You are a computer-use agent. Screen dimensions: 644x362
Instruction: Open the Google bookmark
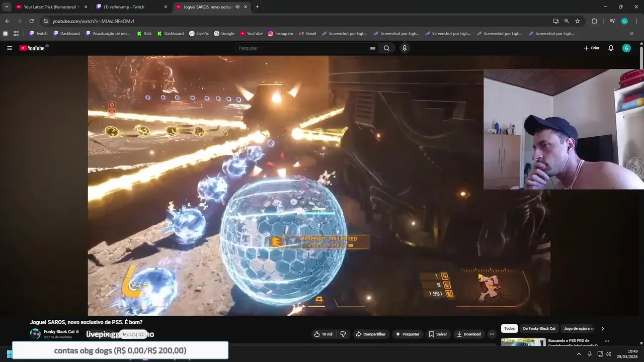(224, 34)
